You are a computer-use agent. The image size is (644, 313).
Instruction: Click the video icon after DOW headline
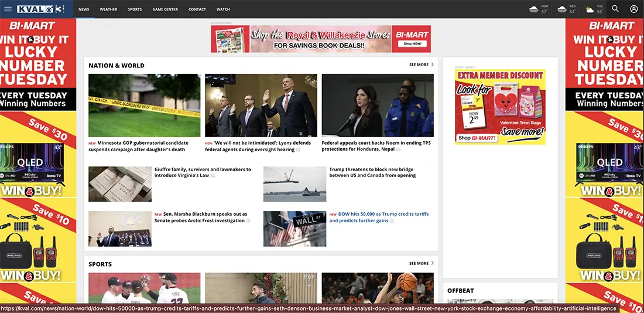click(392, 221)
